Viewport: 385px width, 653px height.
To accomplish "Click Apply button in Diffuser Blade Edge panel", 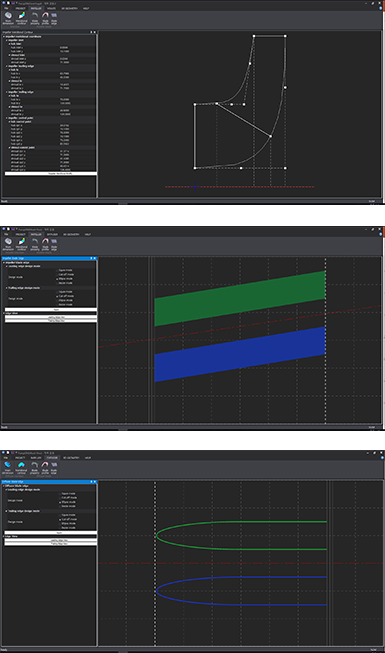I will point(51,532).
